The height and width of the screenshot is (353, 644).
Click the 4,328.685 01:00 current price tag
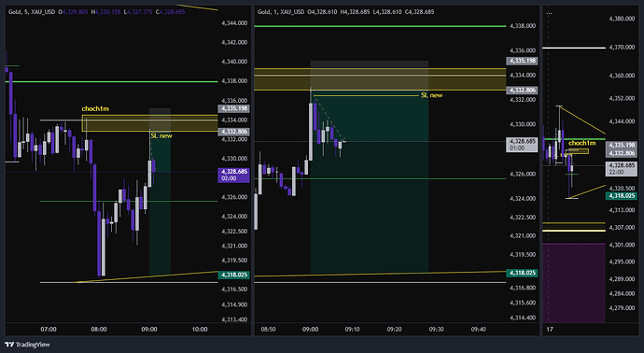coord(522,144)
